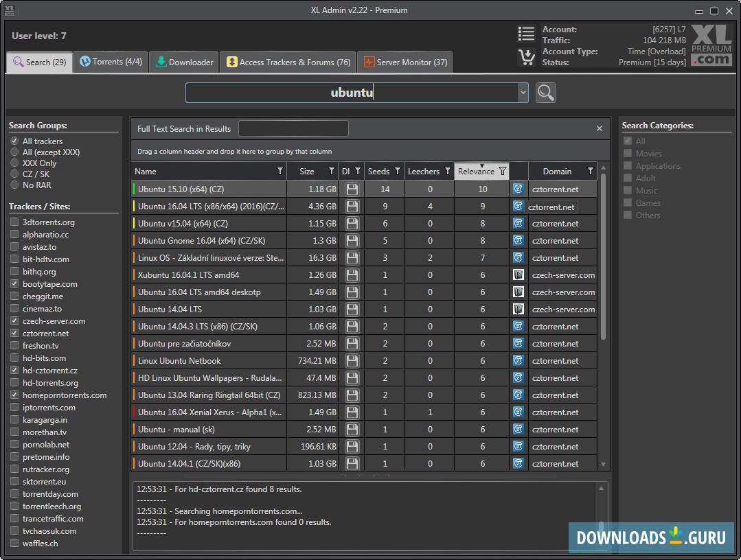741x560 pixels.
Task: Choose the No RAR search group
Action: [14, 185]
